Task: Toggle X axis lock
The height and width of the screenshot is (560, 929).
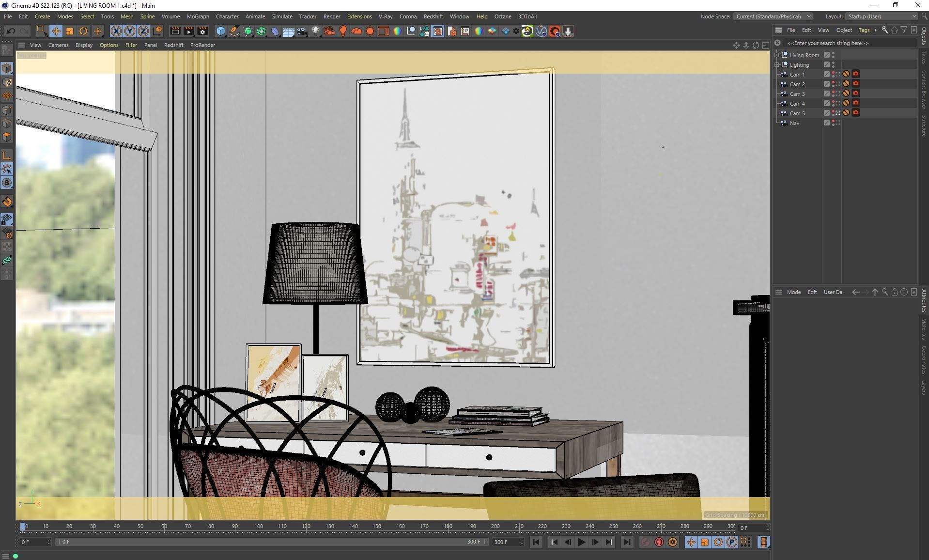Action: point(116,31)
